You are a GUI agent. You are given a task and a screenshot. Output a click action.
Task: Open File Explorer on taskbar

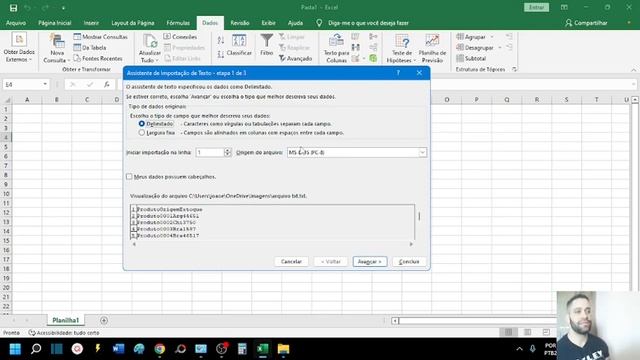tap(283, 349)
